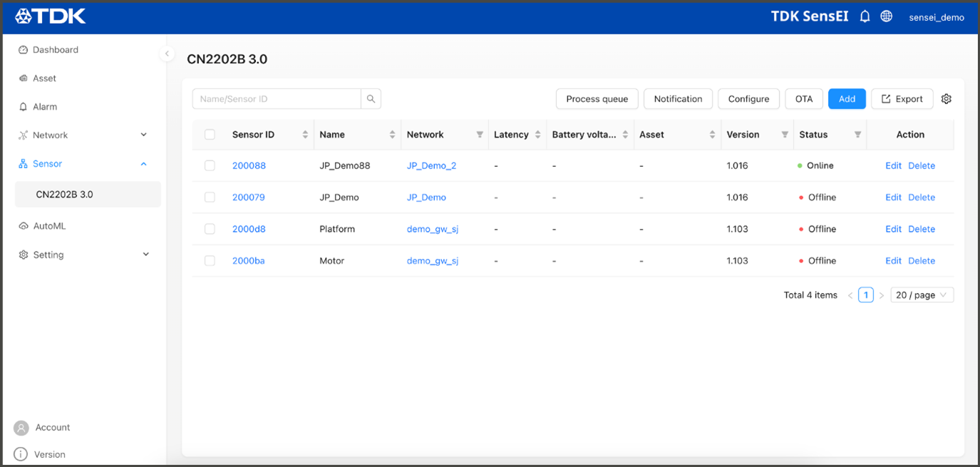Viewport: 980px width, 467px height.
Task: Open AutoML in the sidebar
Action: tap(49, 226)
